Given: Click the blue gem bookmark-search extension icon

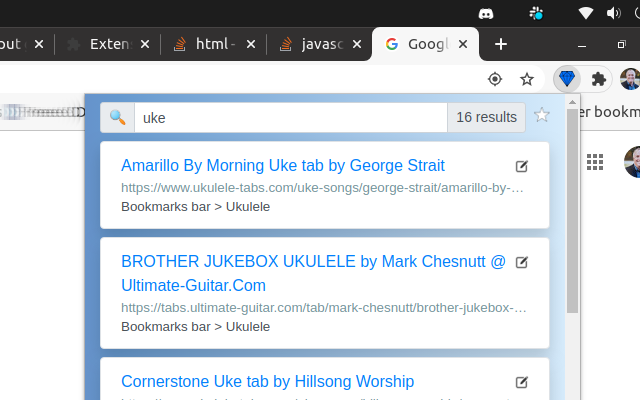Looking at the screenshot, I should (567, 79).
